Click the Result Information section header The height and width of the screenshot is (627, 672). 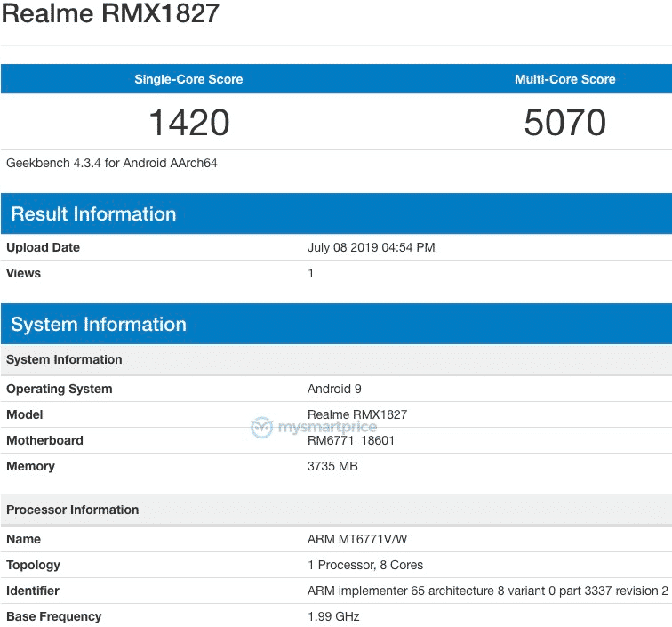tap(93, 213)
